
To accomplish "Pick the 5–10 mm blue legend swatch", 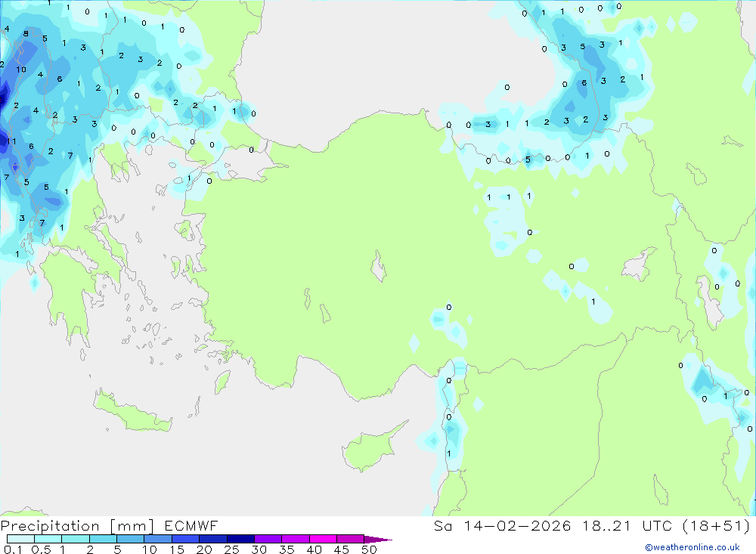I will click(130, 539).
